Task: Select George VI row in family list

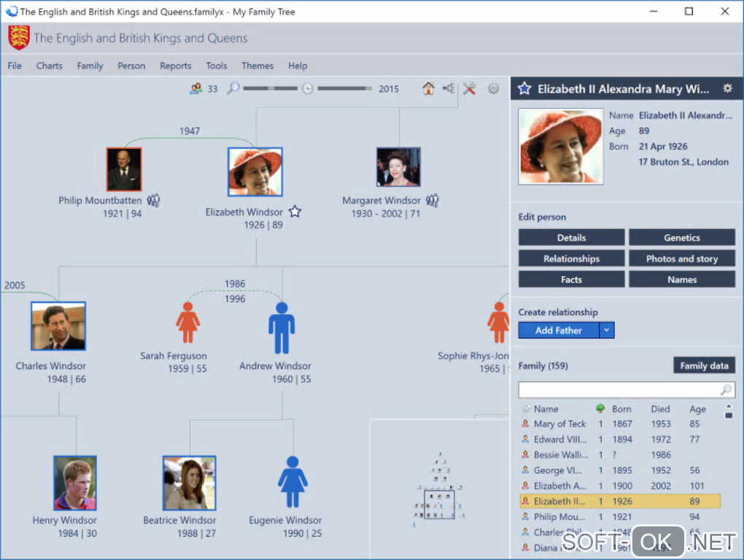Action: (x=621, y=470)
